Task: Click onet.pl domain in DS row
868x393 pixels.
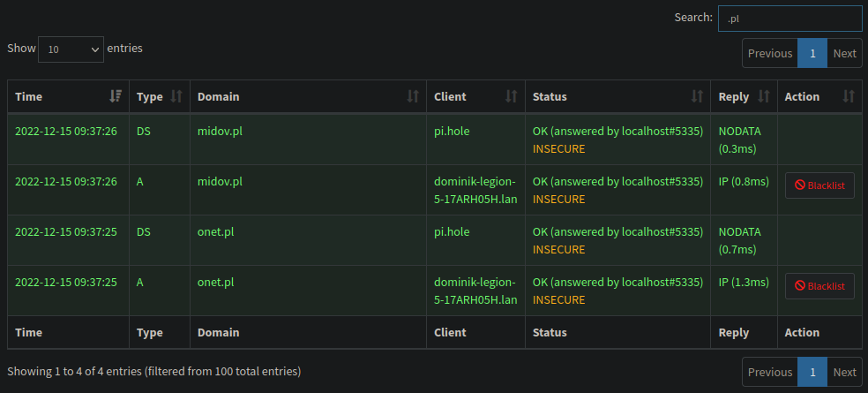Action: click(215, 231)
